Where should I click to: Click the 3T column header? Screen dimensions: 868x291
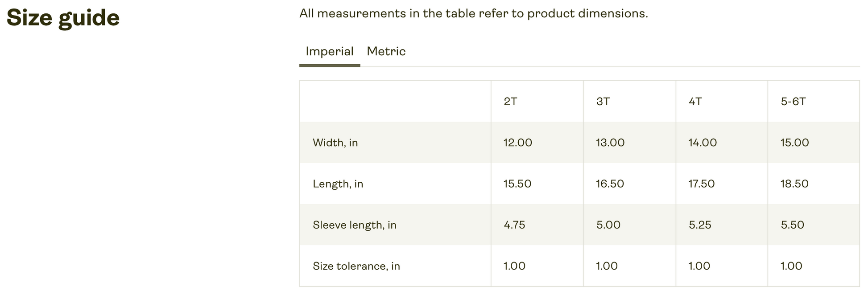(x=603, y=102)
